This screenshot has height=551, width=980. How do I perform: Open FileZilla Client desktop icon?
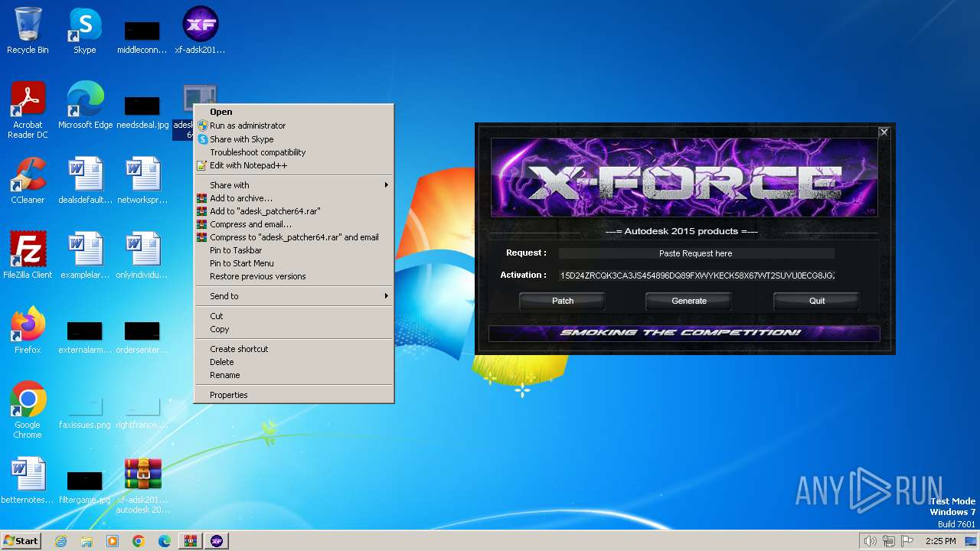point(28,256)
